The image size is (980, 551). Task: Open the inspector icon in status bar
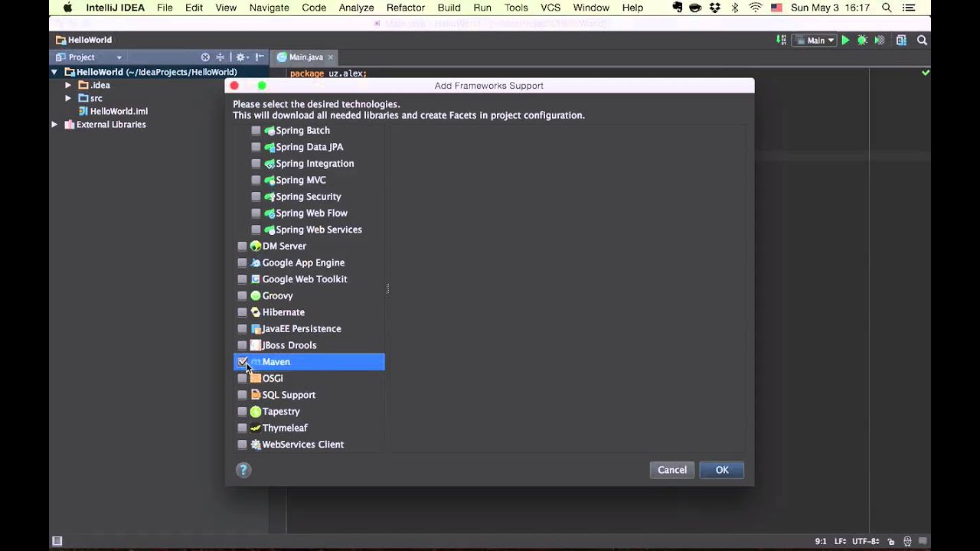(x=908, y=541)
